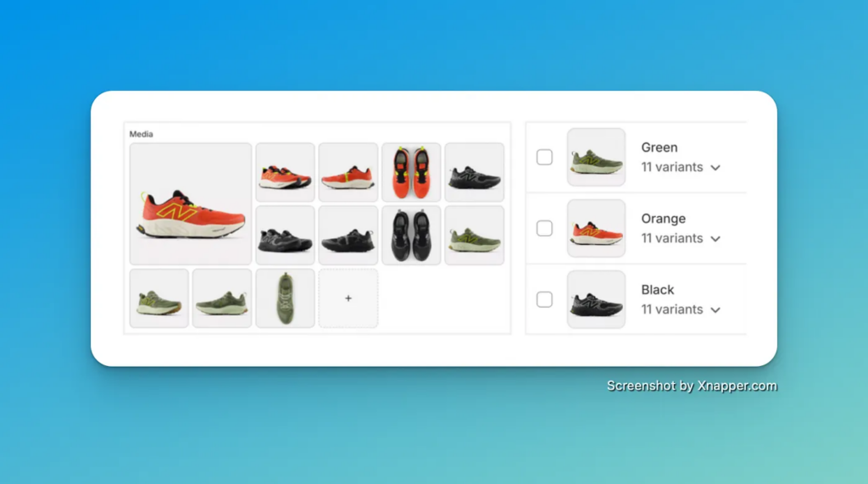Click the plus tile to add media
Viewport: 868px width, 484px height.
[348, 298]
